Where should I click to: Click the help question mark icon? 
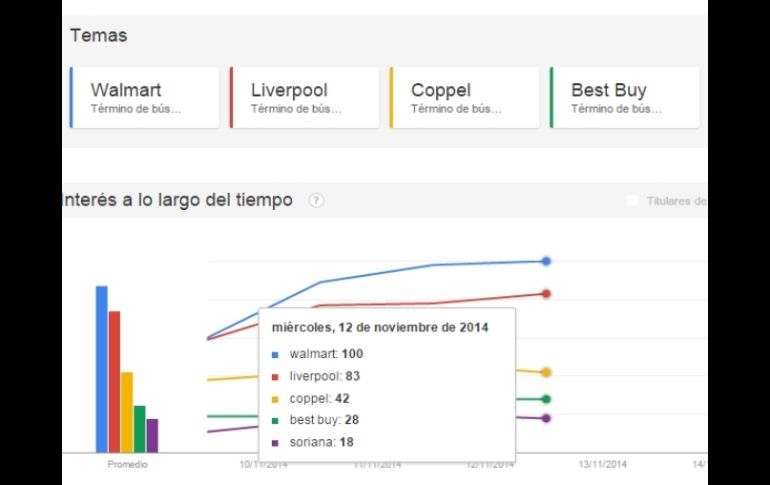(x=317, y=201)
